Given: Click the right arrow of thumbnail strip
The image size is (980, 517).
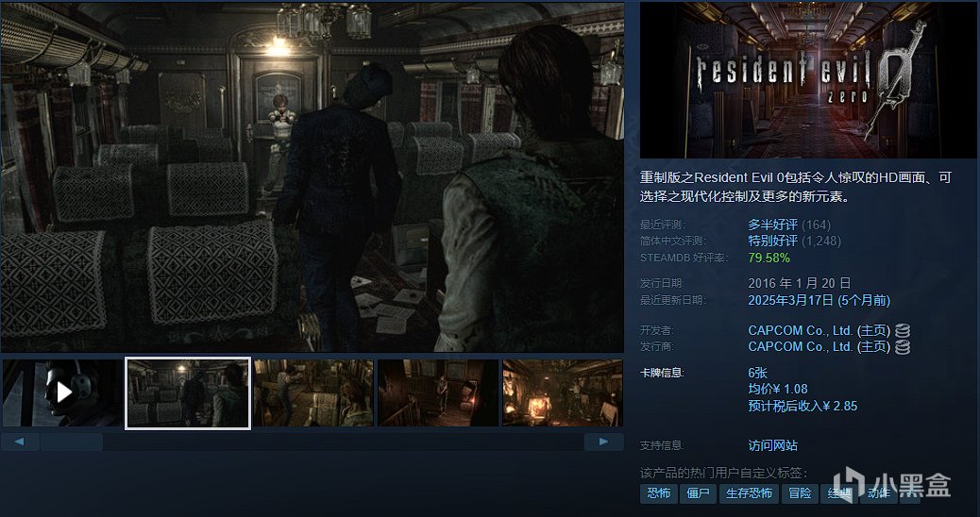Looking at the screenshot, I should tap(603, 442).
